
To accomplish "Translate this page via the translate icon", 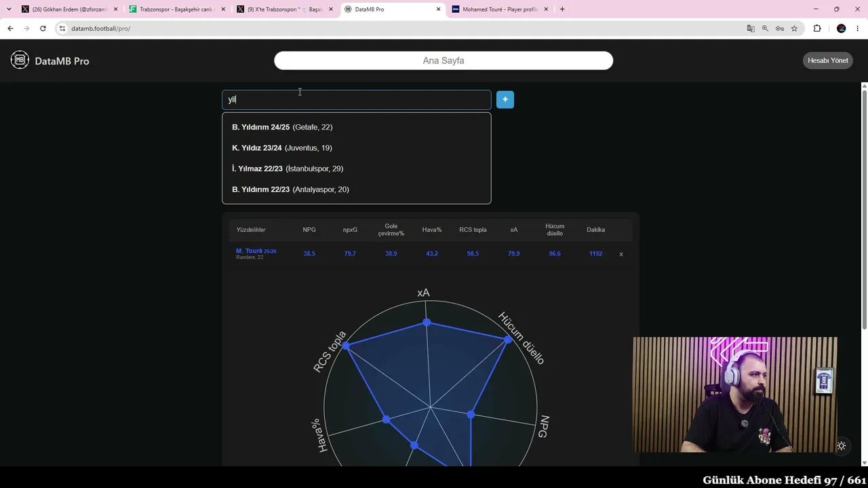I will pyautogui.click(x=751, y=28).
